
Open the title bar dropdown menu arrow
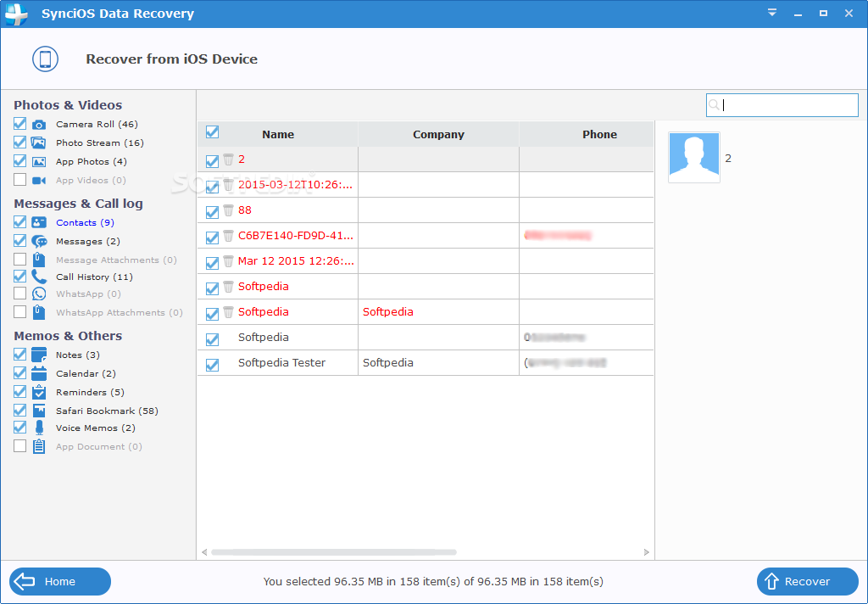772,13
